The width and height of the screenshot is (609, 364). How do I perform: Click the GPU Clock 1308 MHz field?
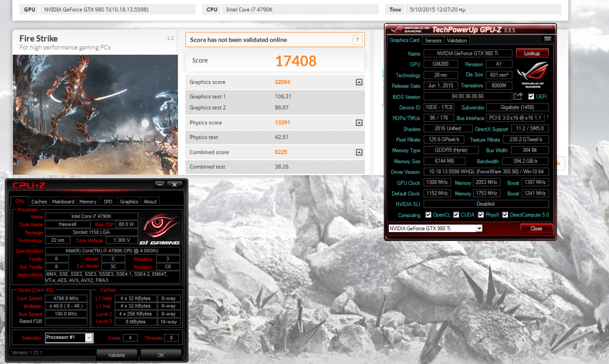click(x=436, y=183)
